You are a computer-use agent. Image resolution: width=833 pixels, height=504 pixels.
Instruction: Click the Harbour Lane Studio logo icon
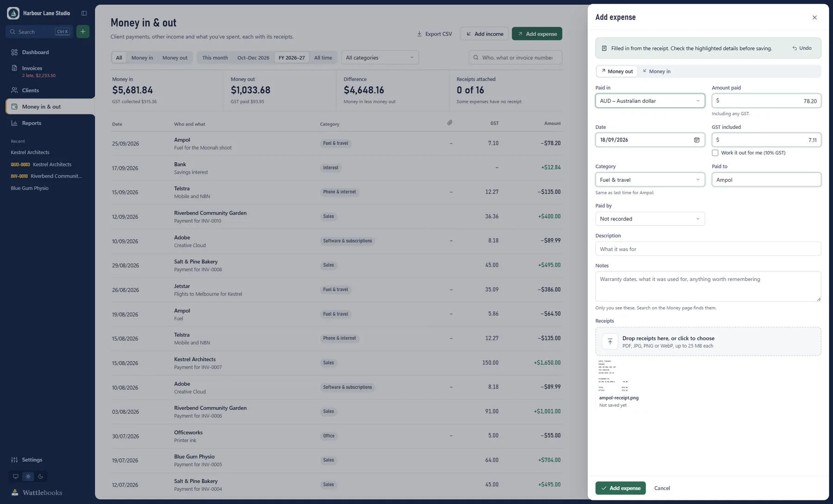pyautogui.click(x=13, y=13)
